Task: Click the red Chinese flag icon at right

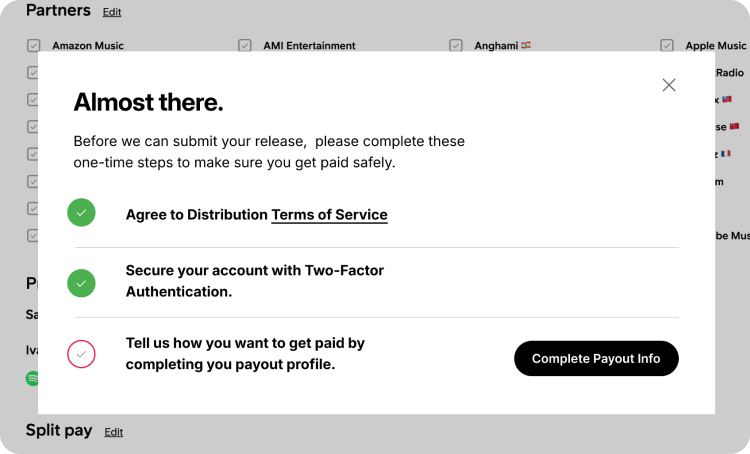Action: tap(734, 126)
